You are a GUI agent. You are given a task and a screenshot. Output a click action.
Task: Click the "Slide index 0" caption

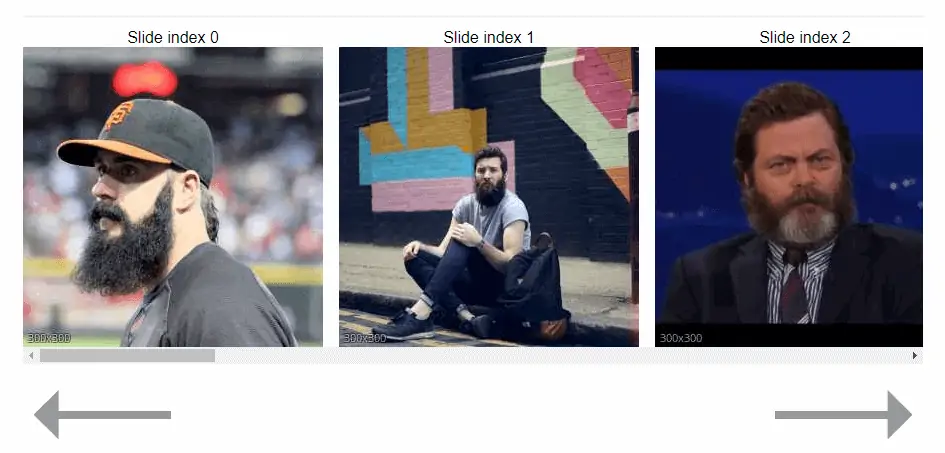tap(173, 37)
